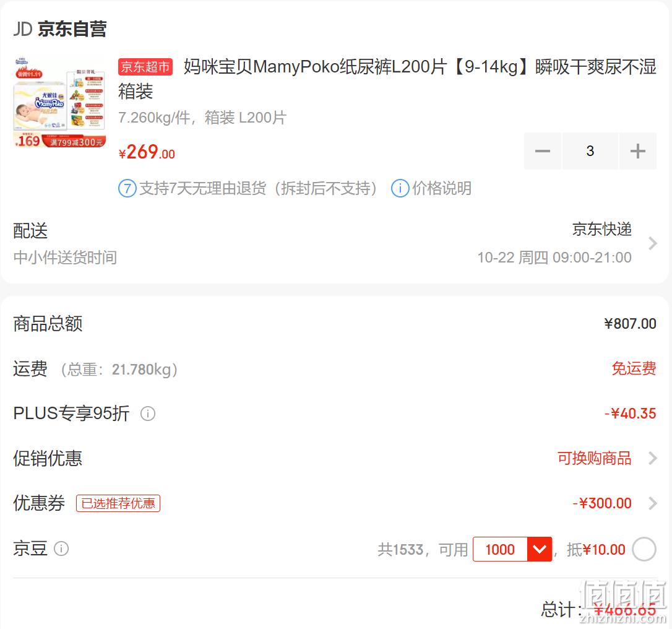Select the 京东快递 delivery method
Image resolution: width=672 pixels, height=629 pixels.
pos(601,230)
